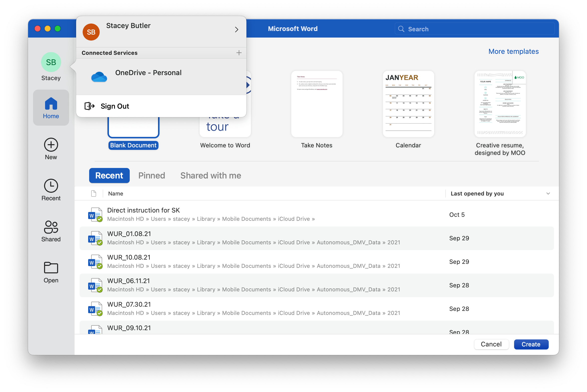
Task: Click Last opened by you column header
Action: pyautogui.click(x=477, y=193)
